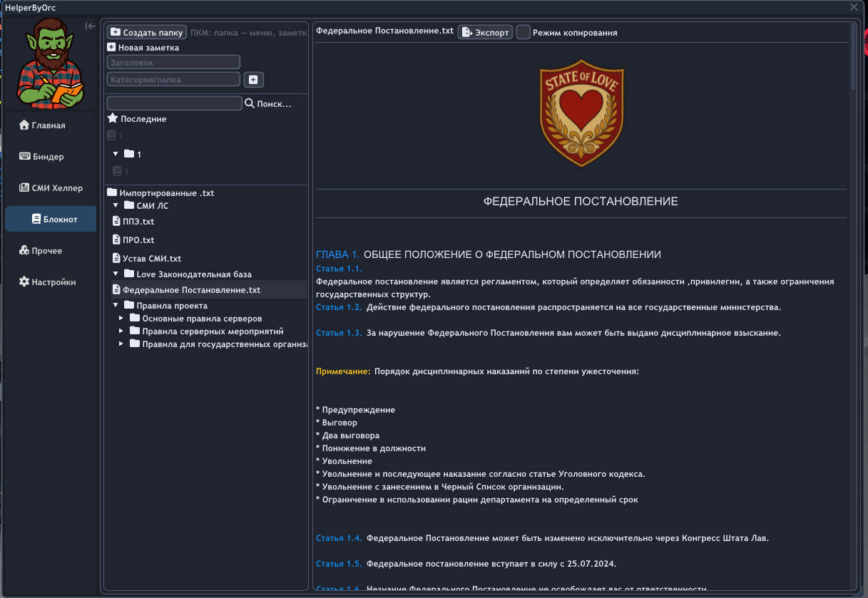Click the Создать папку button
Viewport: 868px width, 598px height.
[147, 33]
